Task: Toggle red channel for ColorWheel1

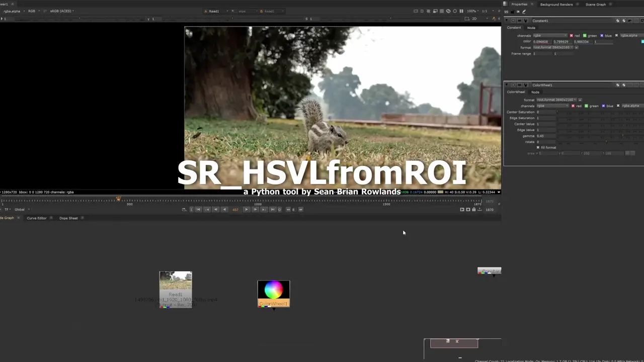Action: tap(573, 106)
